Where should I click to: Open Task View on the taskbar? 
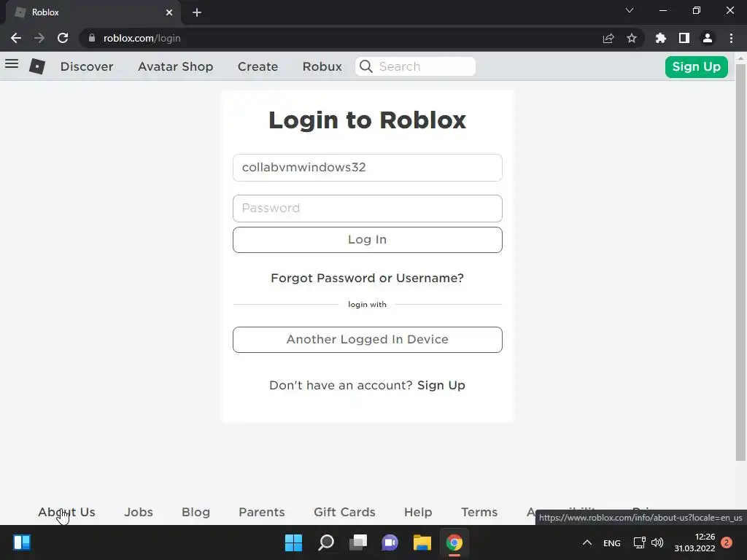click(x=358, y=542)
